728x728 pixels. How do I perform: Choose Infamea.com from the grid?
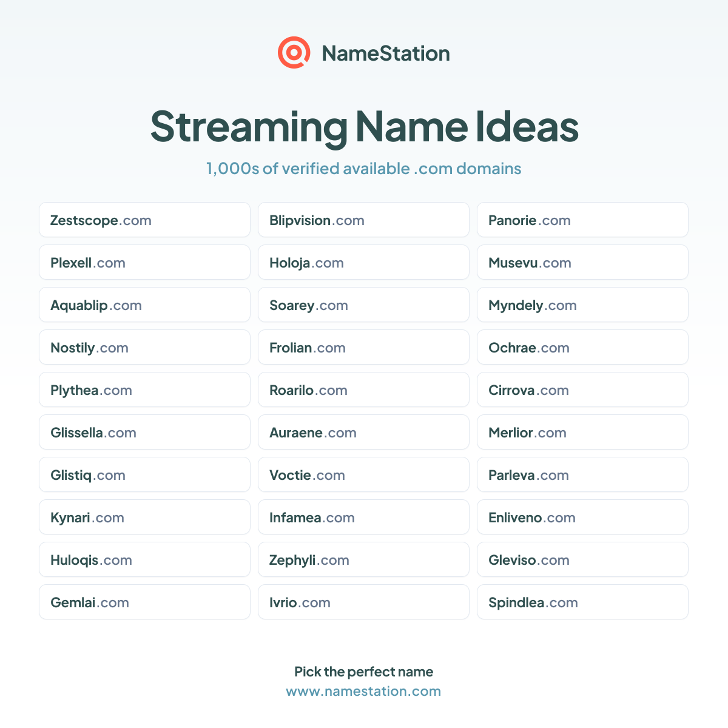point(363,517)
